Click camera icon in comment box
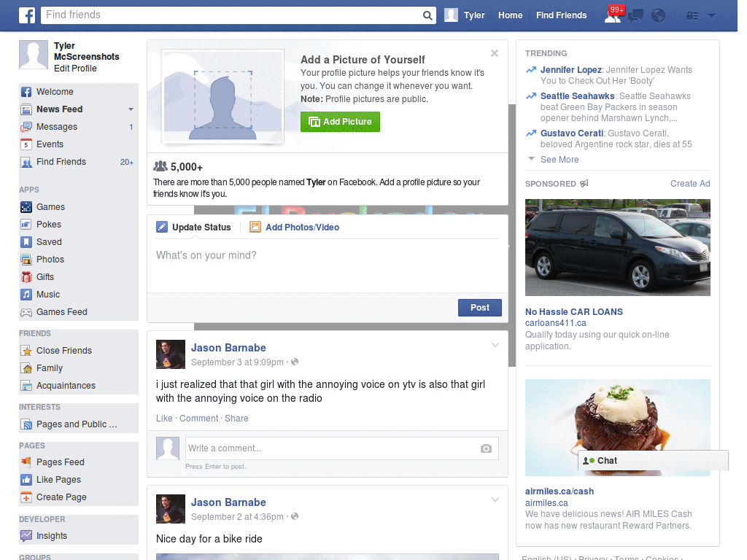Viewport: 747px width, 560px height. coord(486,448)
